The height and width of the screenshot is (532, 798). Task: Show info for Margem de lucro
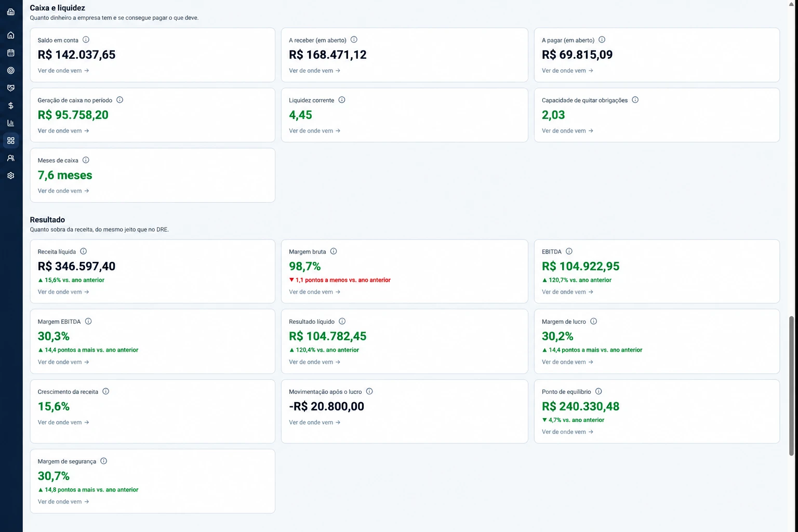pyautogui.click(x=593, y=321)
